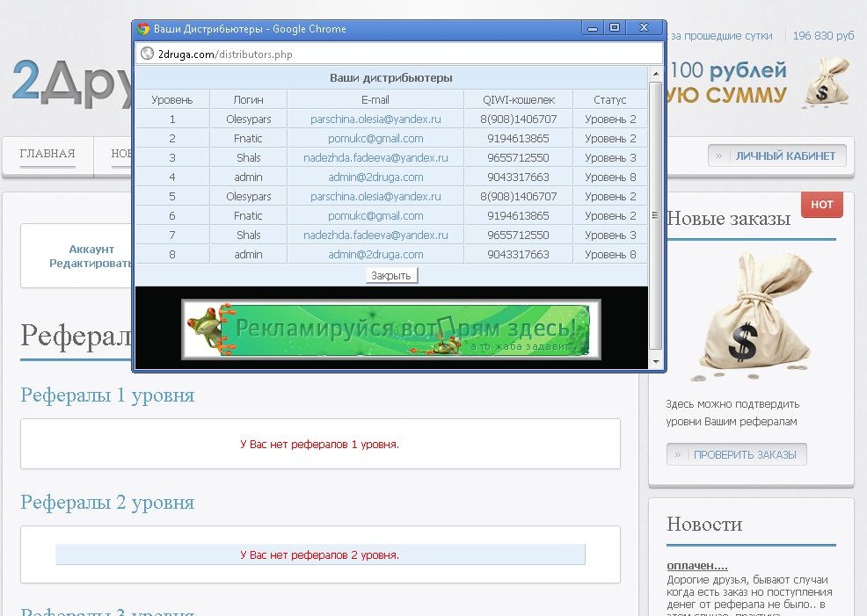Image resolution: width=867 pixels, height=616 pixels.
Task: Click the ПРОВЕРИТЬ ЗАКАЗЫ button
Action: click(x=737, y=454)
